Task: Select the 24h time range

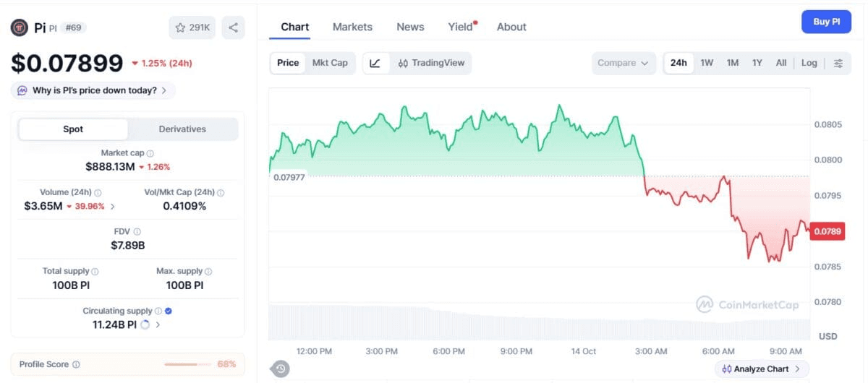Action: pyautogui.click(x=678, y=63)
